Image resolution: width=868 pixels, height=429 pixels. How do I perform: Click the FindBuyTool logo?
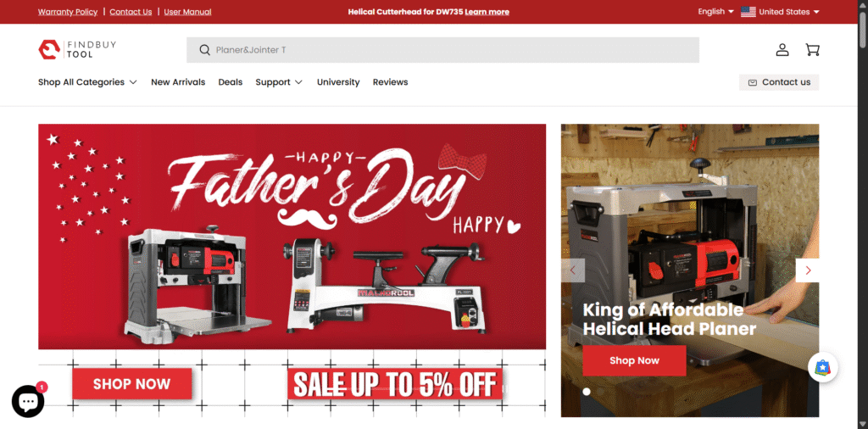click(77, 49)
